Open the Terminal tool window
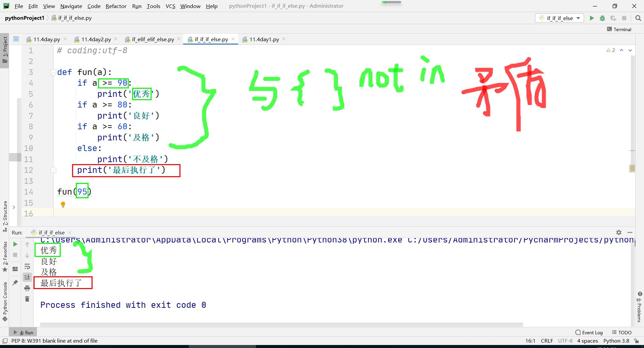Screen dimensions: 644x348 coord(619,29)
